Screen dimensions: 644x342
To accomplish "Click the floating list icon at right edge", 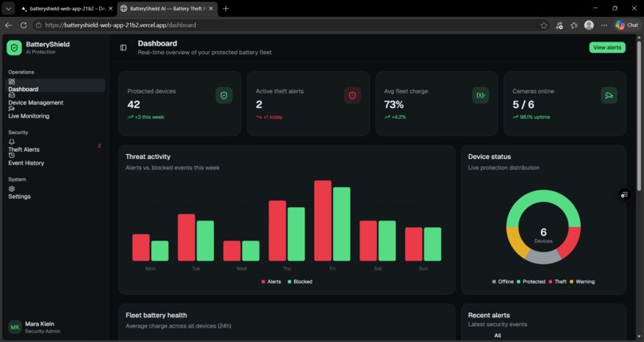I will (625, 195).
